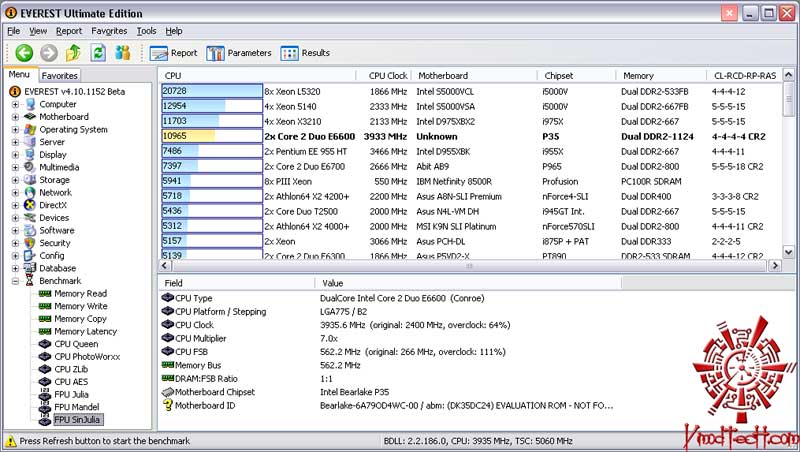This screenshot has height=452, width=800.
Task: Open Memory Read benchmark
Action: (x=81, y=293)
